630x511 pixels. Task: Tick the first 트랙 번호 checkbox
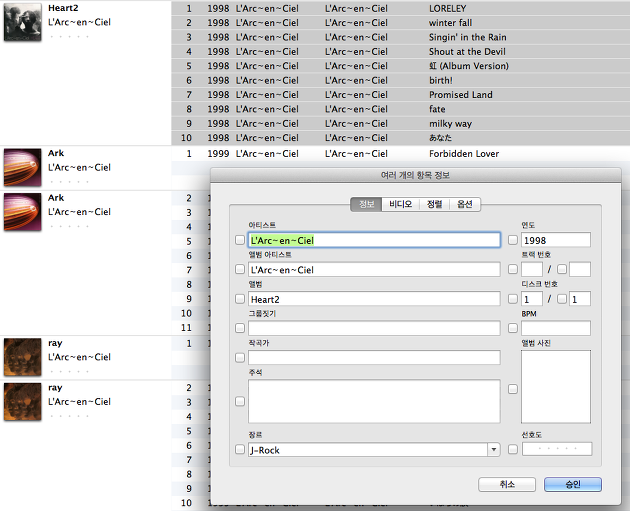[513, 269]
